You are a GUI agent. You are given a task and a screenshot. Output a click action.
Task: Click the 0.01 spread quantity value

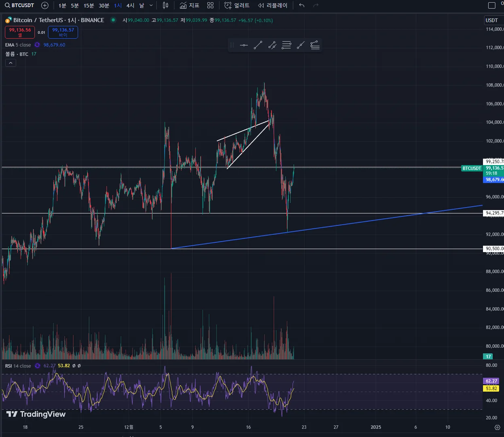41,32
